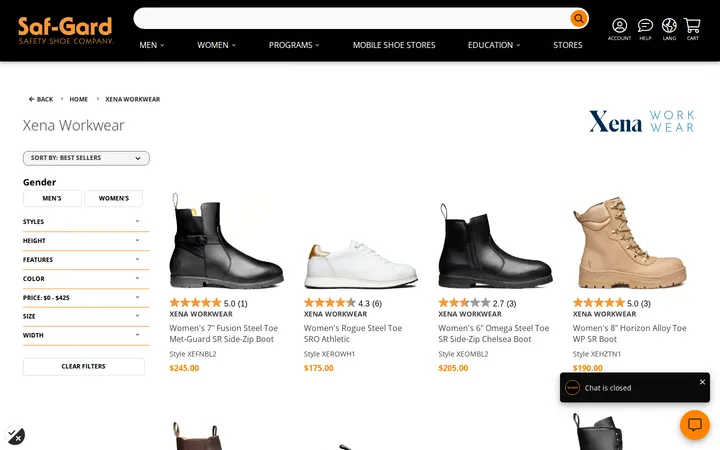Expand the Features filter
This screenshot has width=720, height=450.
pos(86,259)
